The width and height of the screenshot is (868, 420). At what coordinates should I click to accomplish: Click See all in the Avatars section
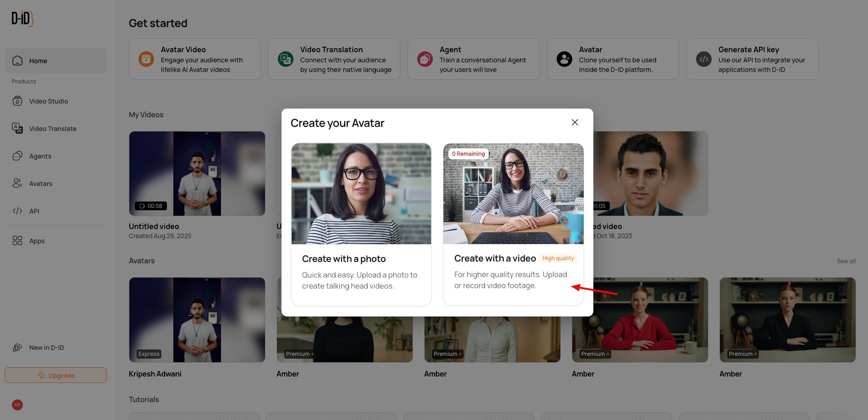tap(846, 261)
